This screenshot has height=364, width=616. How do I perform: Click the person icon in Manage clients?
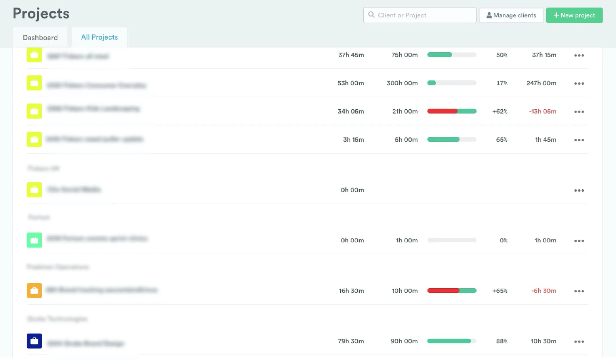click(x=489, y=15)
